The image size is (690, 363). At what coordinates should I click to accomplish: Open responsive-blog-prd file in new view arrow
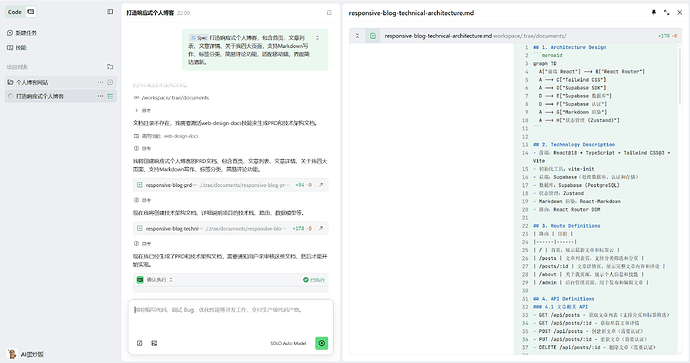tap(321, 185)
